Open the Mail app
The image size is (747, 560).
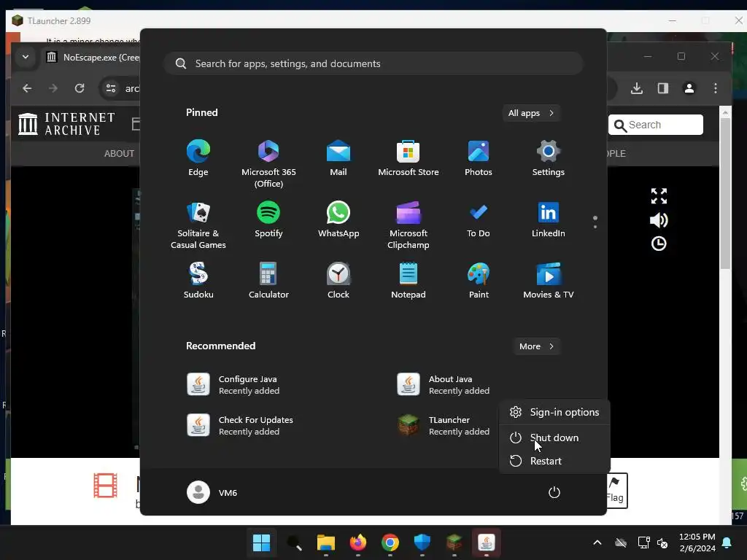point(338,158)
